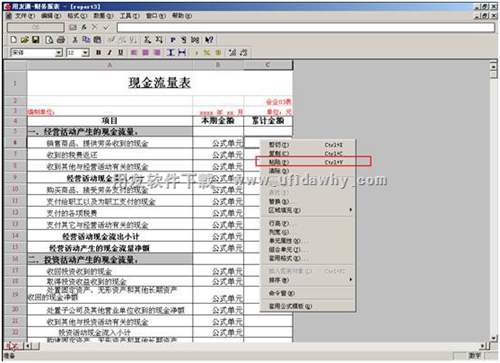500x363 pixels.
Task: Toggle Underline formatting button
Action: click(x=120, y=52)
